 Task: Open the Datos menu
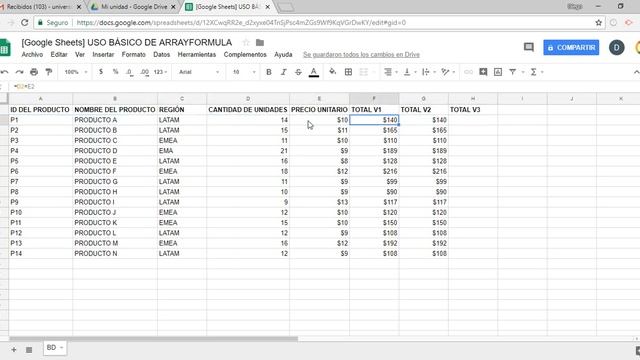[162, 54]
